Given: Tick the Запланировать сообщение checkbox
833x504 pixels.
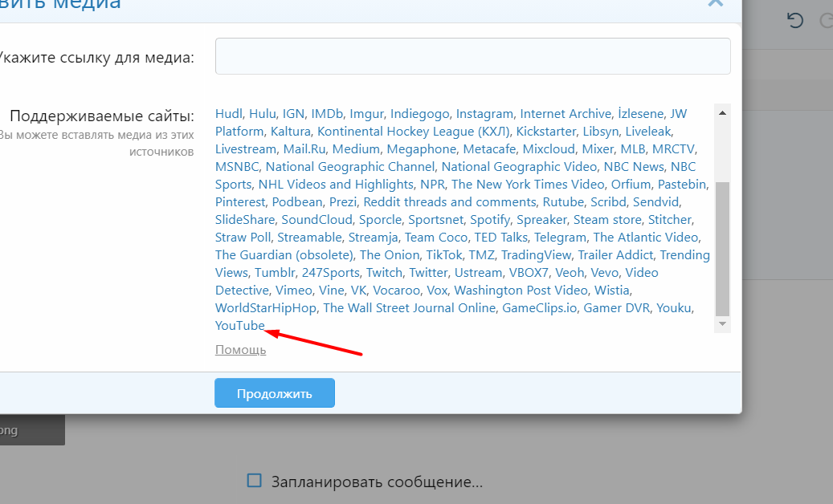Looking at the screenshot, I should (x=255, y=482).
